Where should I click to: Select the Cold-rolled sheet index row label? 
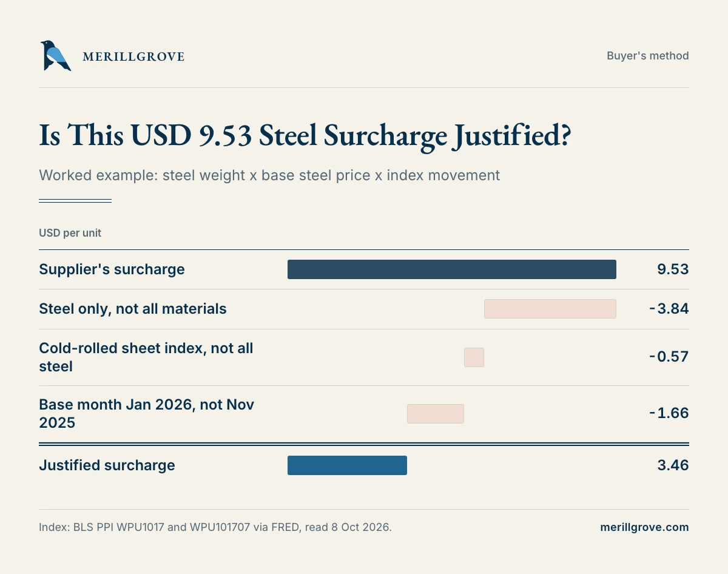click(146, 357)
